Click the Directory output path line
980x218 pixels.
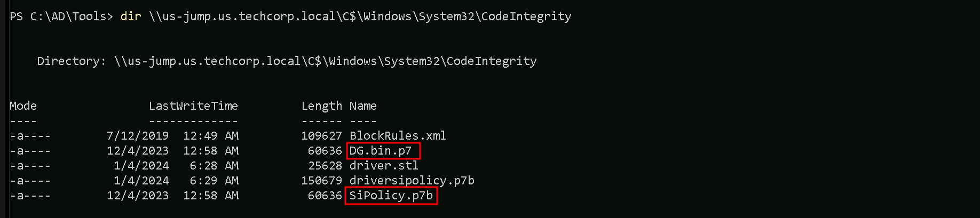287,61
